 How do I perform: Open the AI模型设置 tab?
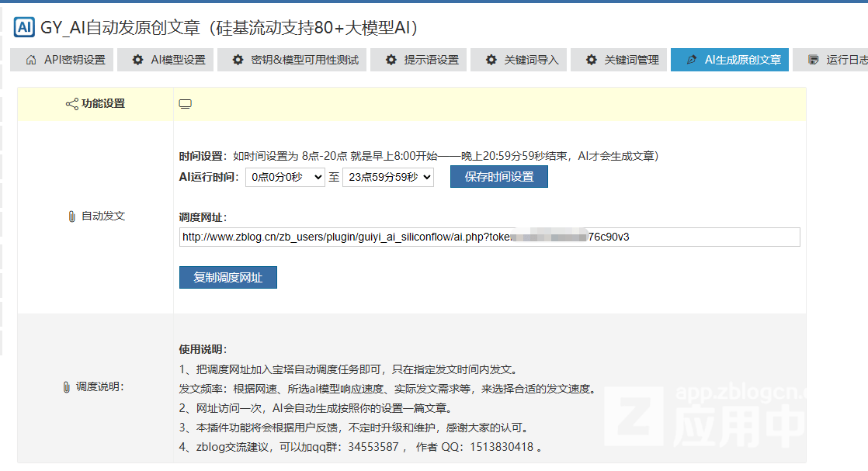(168, 60)
